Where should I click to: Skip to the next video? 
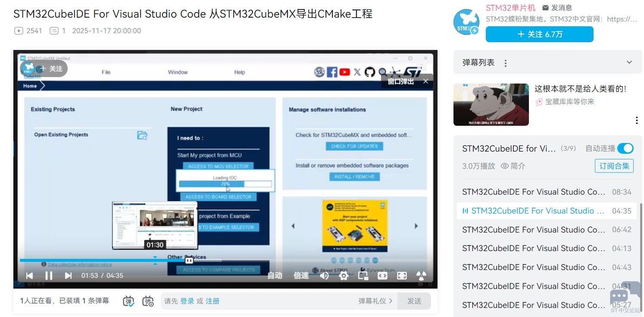tap(68, 276)
